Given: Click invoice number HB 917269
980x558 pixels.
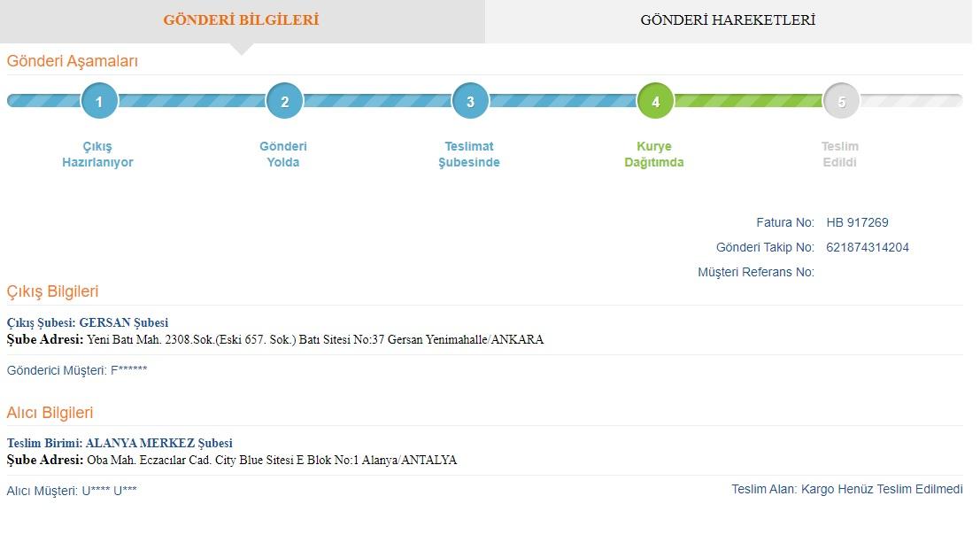Looking at the screenshot, I should coord(857,222).
